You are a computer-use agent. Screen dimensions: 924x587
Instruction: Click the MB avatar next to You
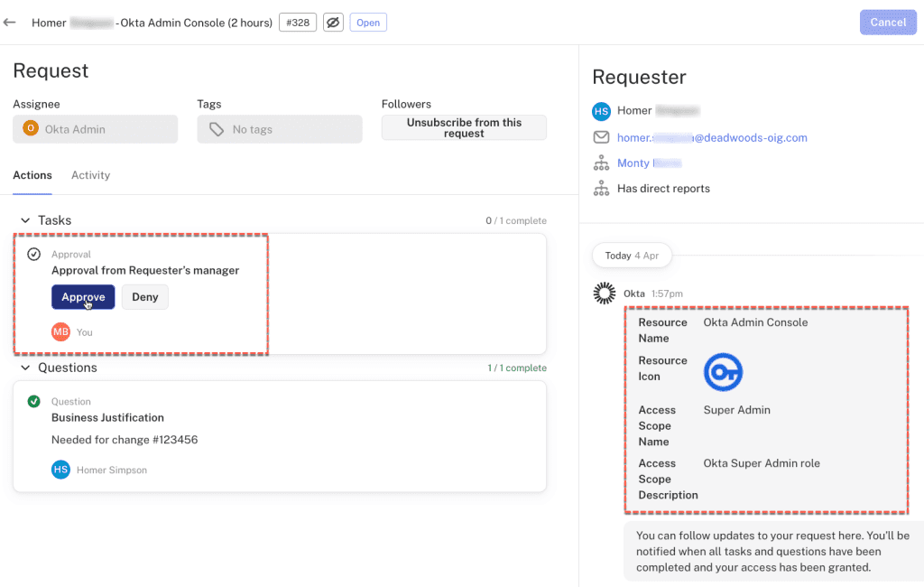click(x=60, y=331)
